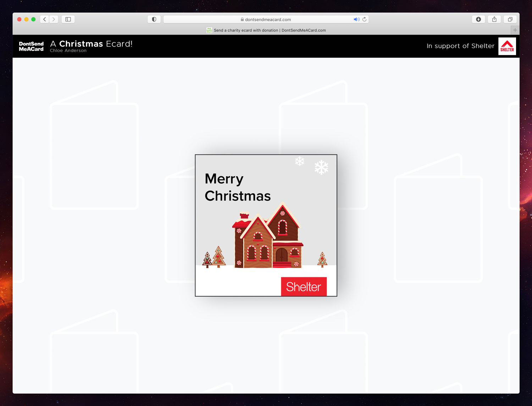Image resolution: width=532 pixels, height=406 pixels.
Task: Close the Safari window
Action: tap(20, 20)
